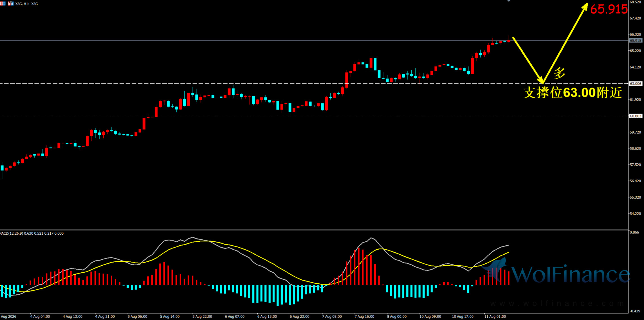This screenshot has width=644, height=320.
Task: Click the 68.520 price axis label
Action: [x=635, y=2]
